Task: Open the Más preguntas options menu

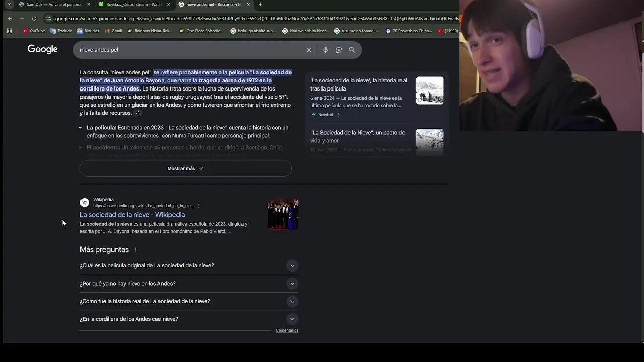Action: coord(136,250)
